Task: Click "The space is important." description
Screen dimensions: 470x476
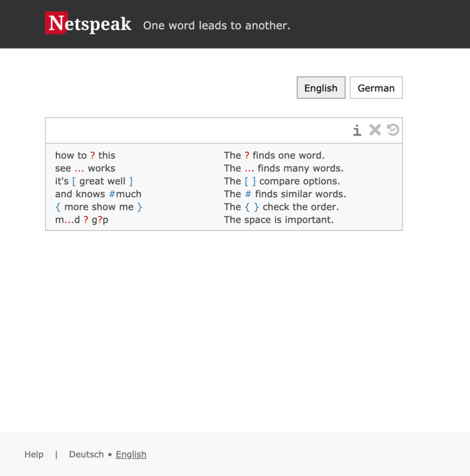Action: click(x=278, y=220)
